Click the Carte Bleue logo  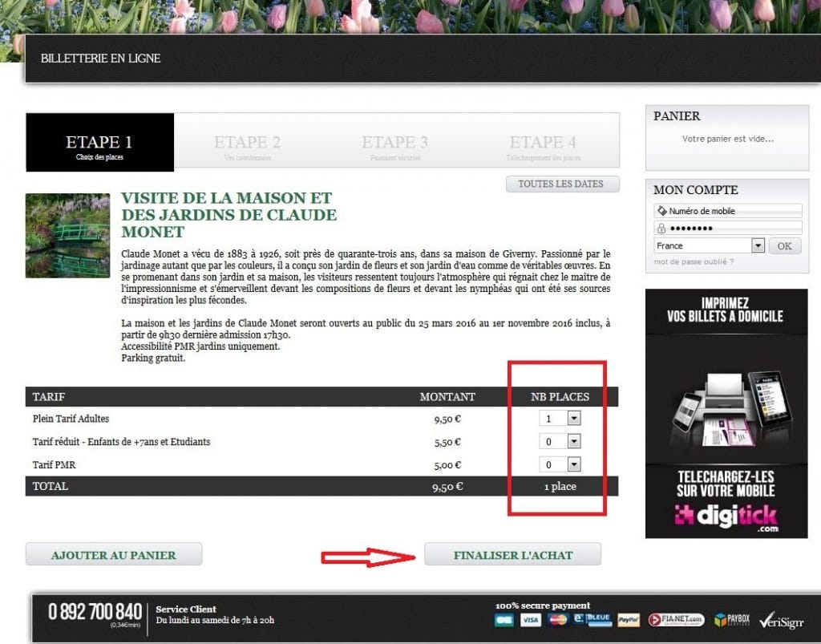point(592,620)
